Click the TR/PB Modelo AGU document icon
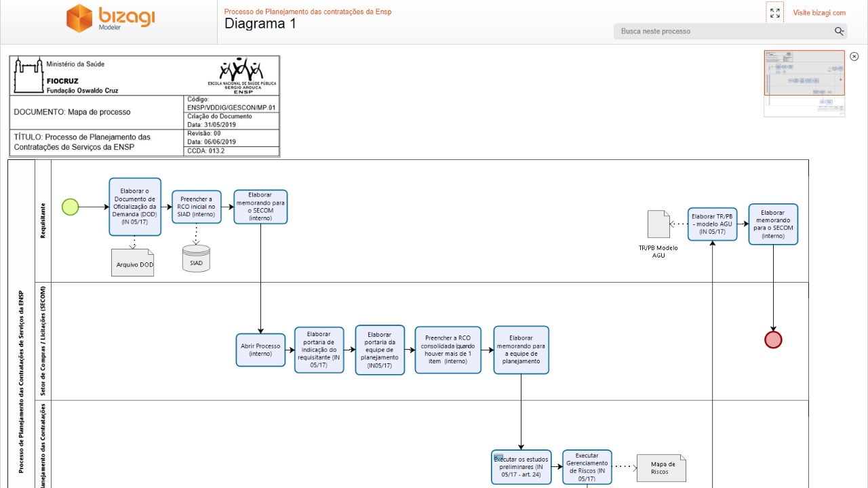This screenshot has width=868, height=488. click(658, 224)
